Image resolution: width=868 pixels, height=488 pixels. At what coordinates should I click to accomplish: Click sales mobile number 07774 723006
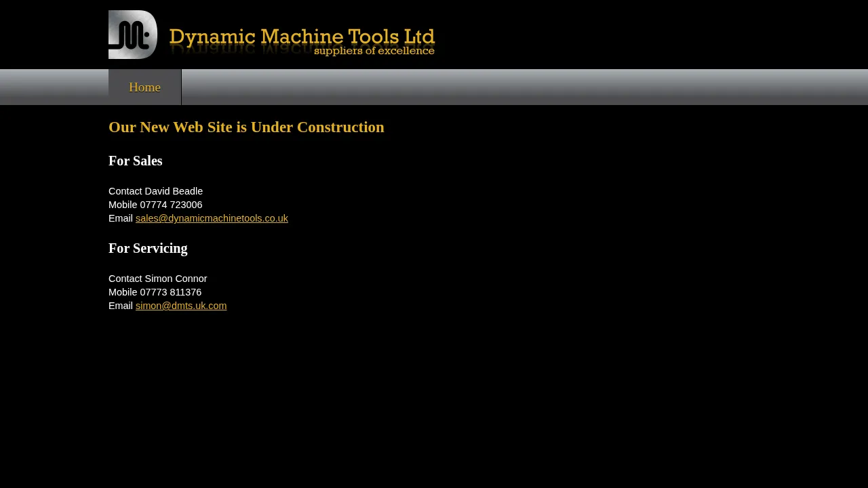click(x=171, y=205)
